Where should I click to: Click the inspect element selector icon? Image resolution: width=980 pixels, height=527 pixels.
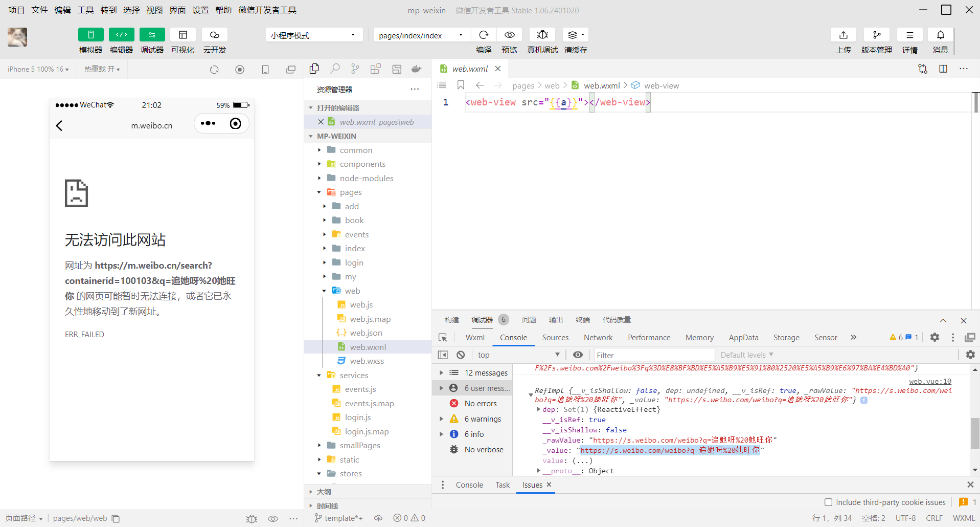pos(443,337)
